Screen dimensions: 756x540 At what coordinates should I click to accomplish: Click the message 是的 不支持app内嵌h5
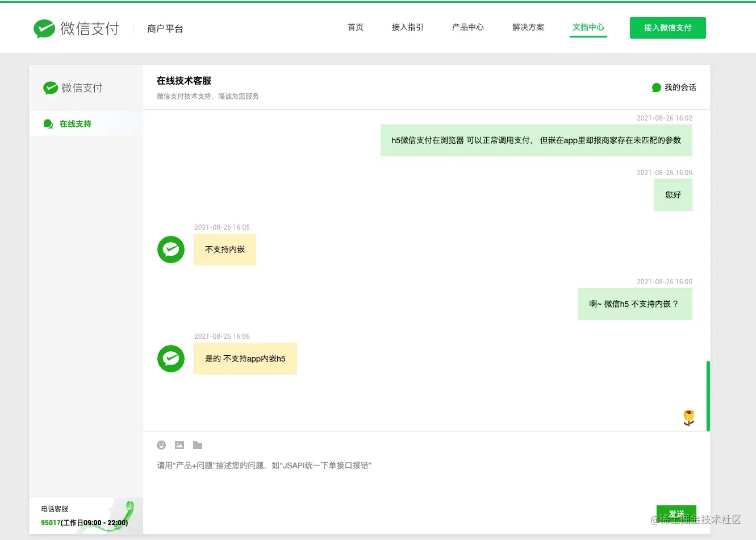coord(245,359)
